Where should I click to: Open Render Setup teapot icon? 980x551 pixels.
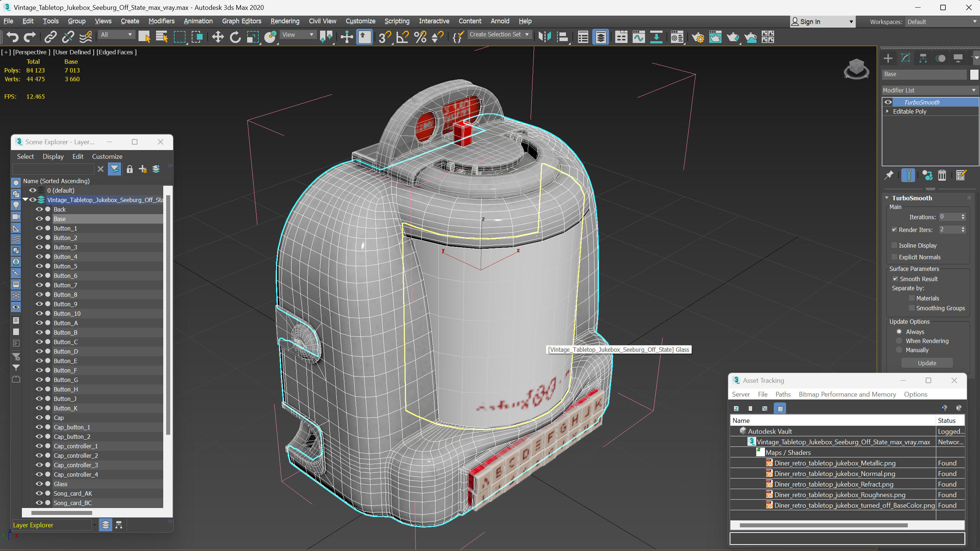pos(698,37)
